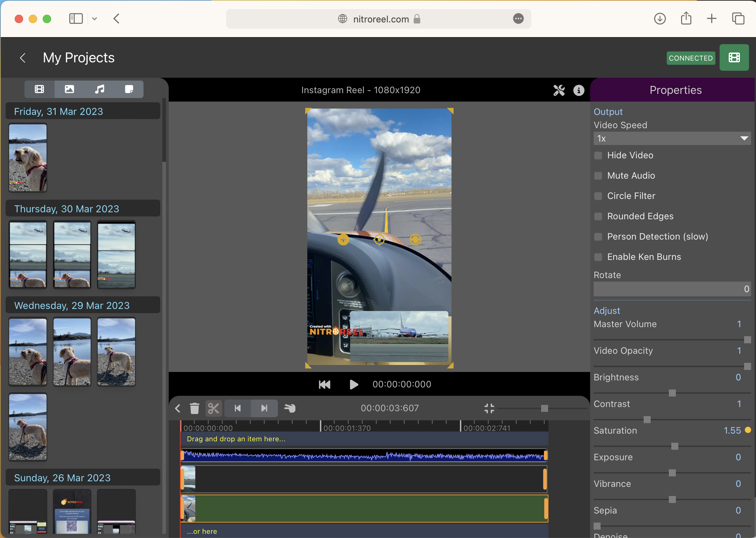Switch to the music media tab
The width and height of the screenshot is (756, 538).
click(99, 89)
